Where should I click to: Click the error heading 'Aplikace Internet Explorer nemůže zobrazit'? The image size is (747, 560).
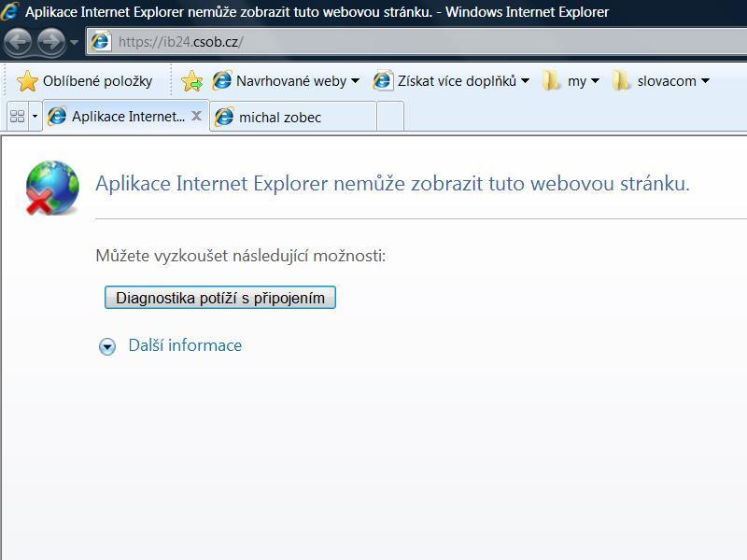392,183
